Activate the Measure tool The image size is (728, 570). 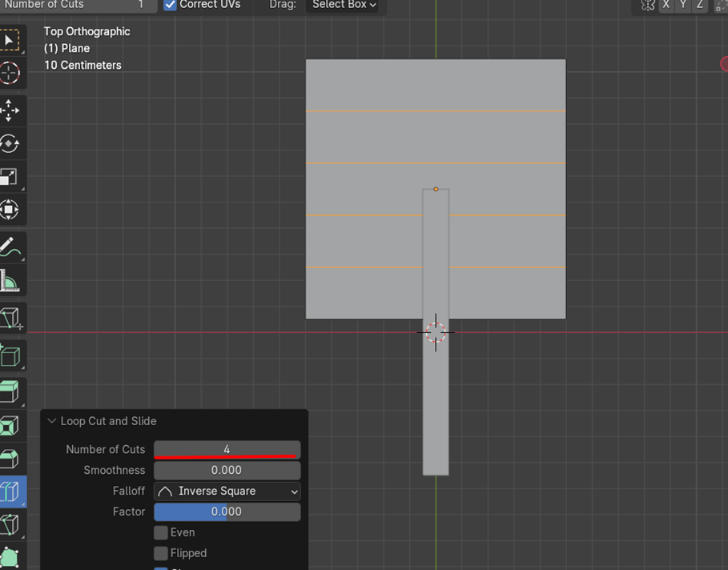[10, 281]
